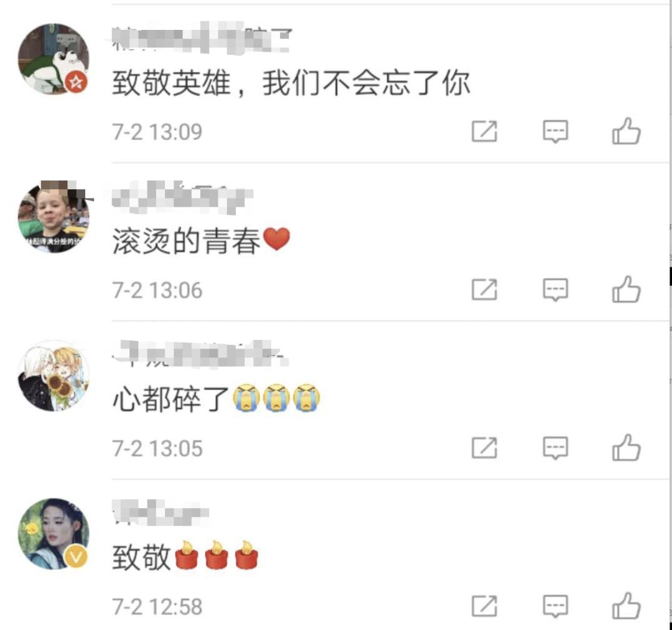Screen dimensions: 672x630
Task: Open username above 滚烫的青春 comment
Action: tap(182, 197)
